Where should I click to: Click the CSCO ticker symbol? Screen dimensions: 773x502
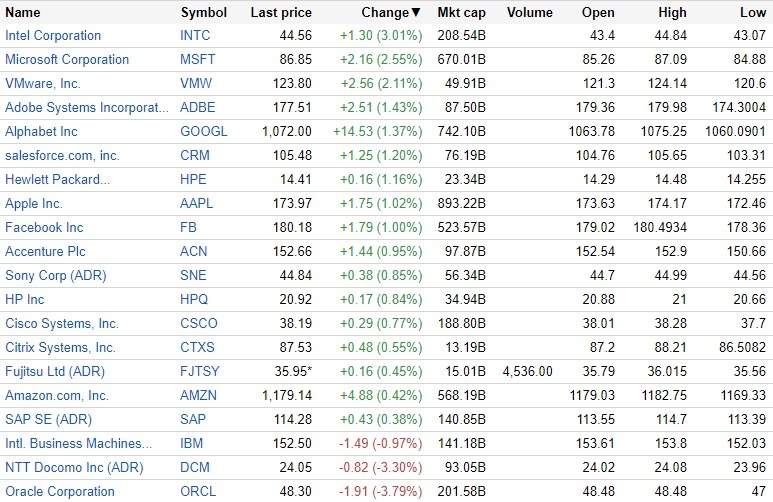pos(199,324)
